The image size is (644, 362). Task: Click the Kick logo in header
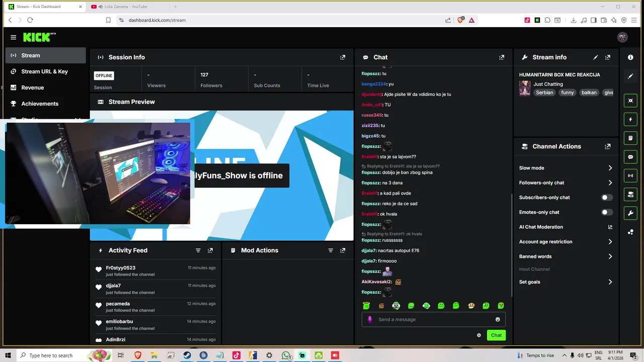pyautogui.click(x=39, y=37)
